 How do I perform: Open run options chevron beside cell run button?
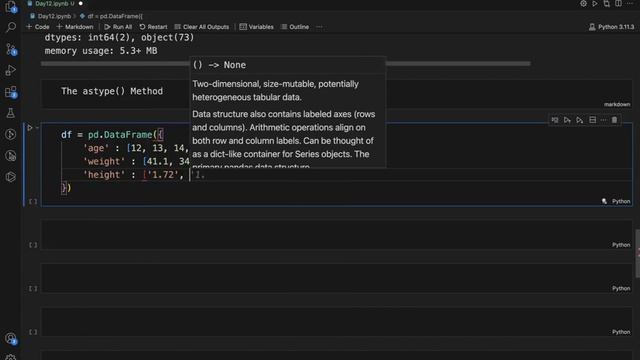(x=37, y=128)
